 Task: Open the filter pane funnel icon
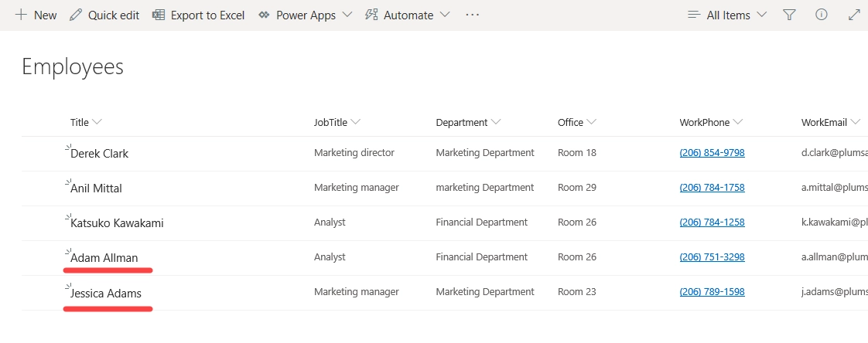click(789, 15)
